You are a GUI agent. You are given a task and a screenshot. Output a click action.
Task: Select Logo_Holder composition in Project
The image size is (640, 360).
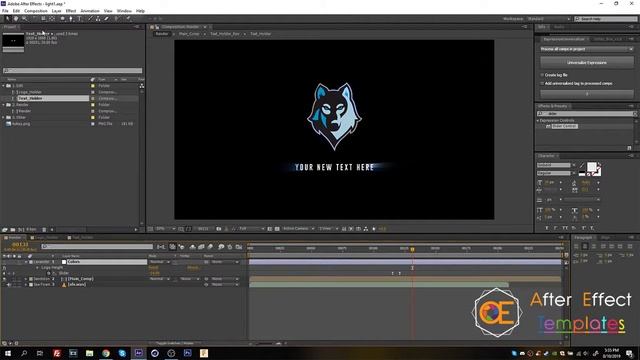tap(29, 92)
